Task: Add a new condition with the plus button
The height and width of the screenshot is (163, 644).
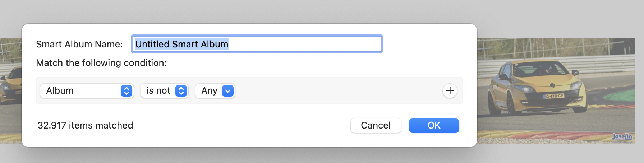Action: (450, 91)
